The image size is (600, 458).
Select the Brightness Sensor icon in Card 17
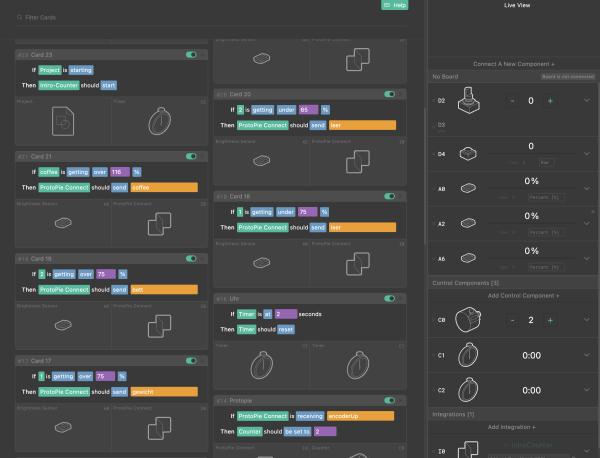(63, 427)
